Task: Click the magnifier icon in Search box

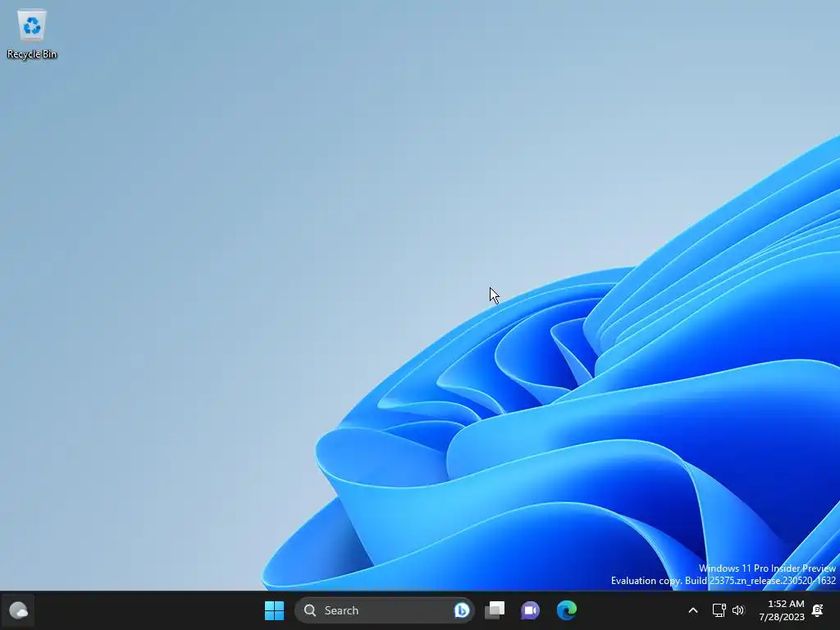Action: [309, 610]
